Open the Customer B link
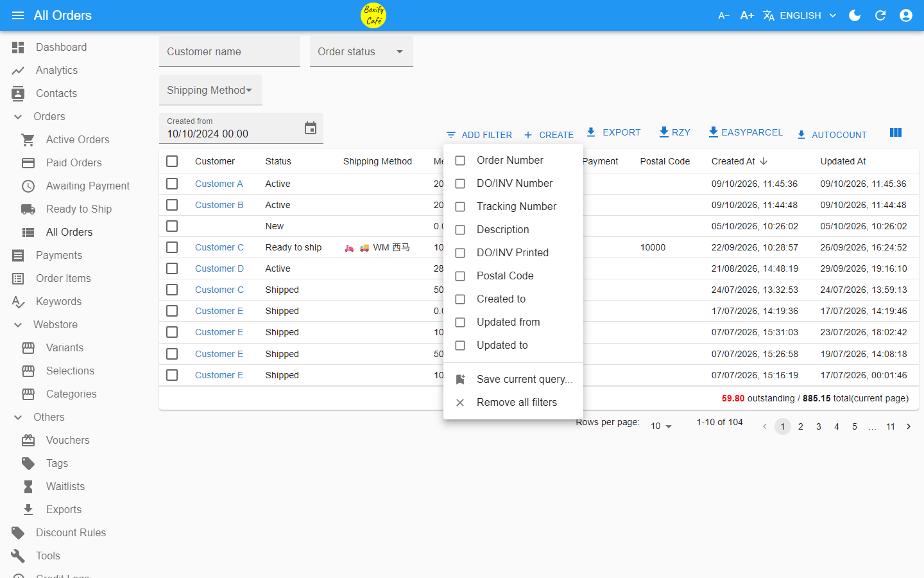Image resolution: width=924 pixels, height=578 pixels. (x=219, y=205)
